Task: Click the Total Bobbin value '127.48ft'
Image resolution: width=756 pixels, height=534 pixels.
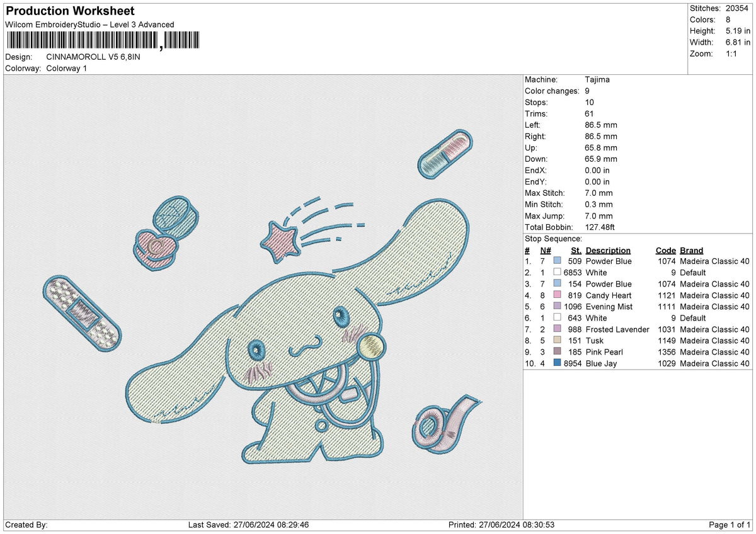Action: pyautogui.click(x=601, y=227)
